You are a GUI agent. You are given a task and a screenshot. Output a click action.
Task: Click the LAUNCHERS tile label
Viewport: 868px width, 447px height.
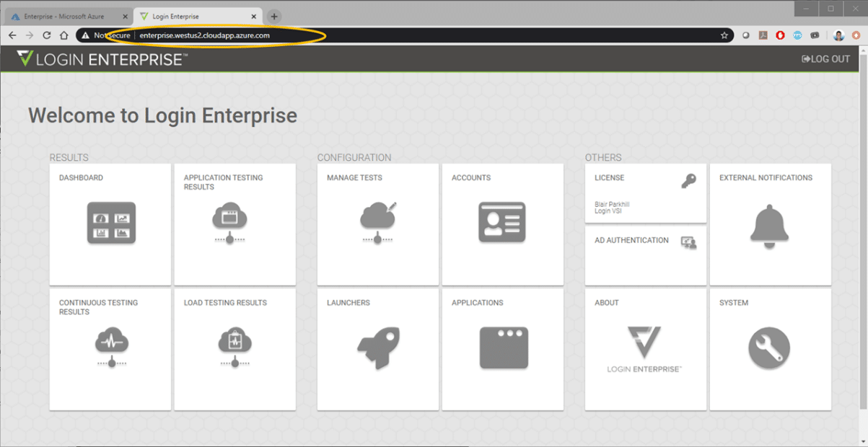coord(348,303)
